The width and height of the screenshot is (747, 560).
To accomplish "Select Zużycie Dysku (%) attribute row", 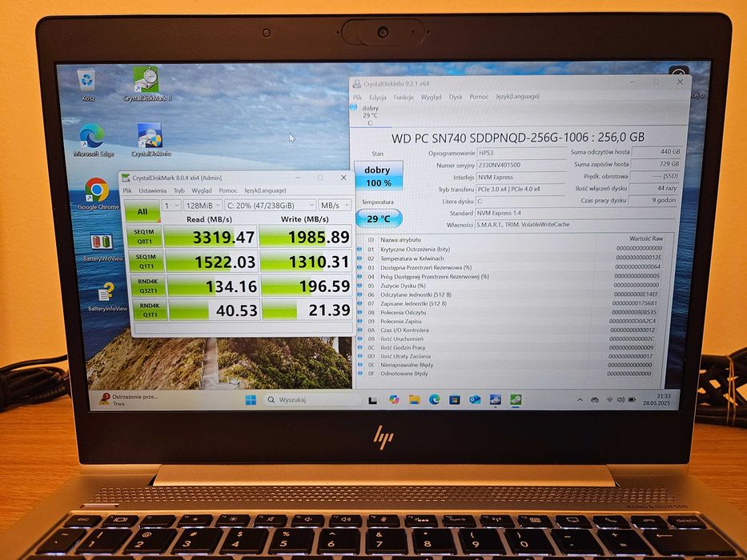I will pyautogui.click(x=510, y=286).
